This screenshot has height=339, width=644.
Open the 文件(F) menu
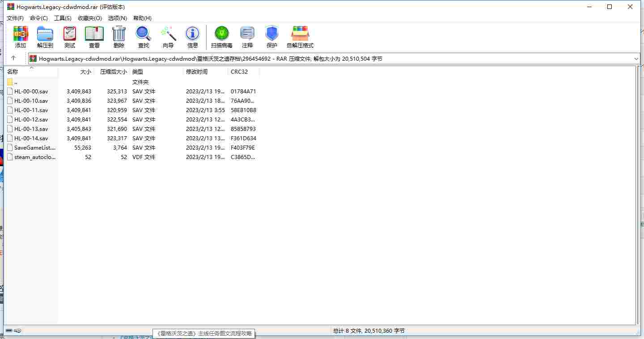coord(15,18)
